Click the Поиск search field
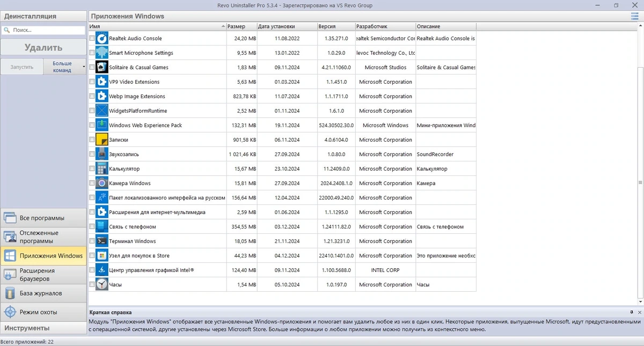644x346 pixels. tap(43, 31)
